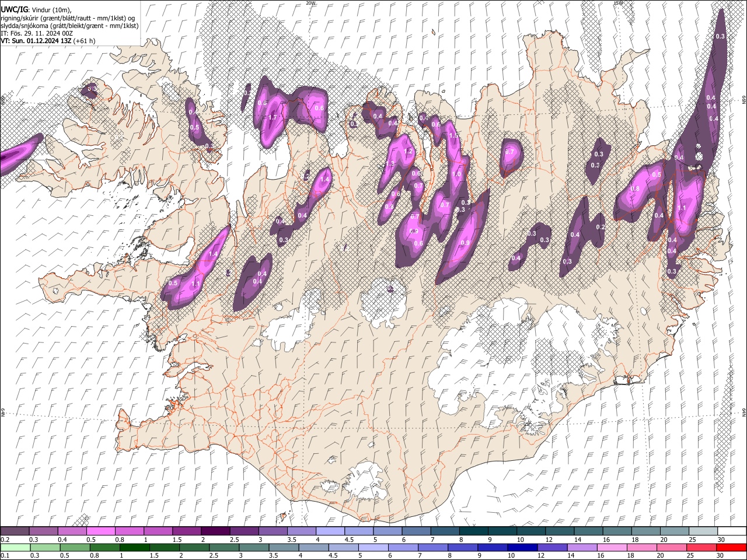Pick the light pink swatch between 16 and 18 in lower legend row
Image resolution: width=747 pixels, height=560 pixels.
(x=612, y=548)
